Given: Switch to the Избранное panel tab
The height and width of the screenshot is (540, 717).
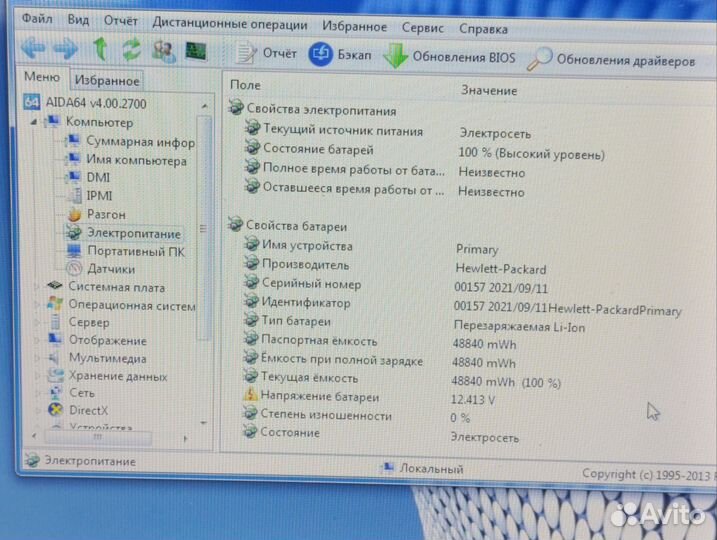Looking at the screenshot, I should (107, 81).
